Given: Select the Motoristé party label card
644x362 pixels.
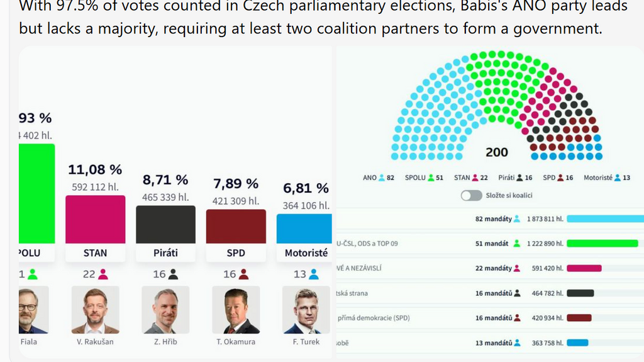Looking at the screenshot, I should (306, 253).
